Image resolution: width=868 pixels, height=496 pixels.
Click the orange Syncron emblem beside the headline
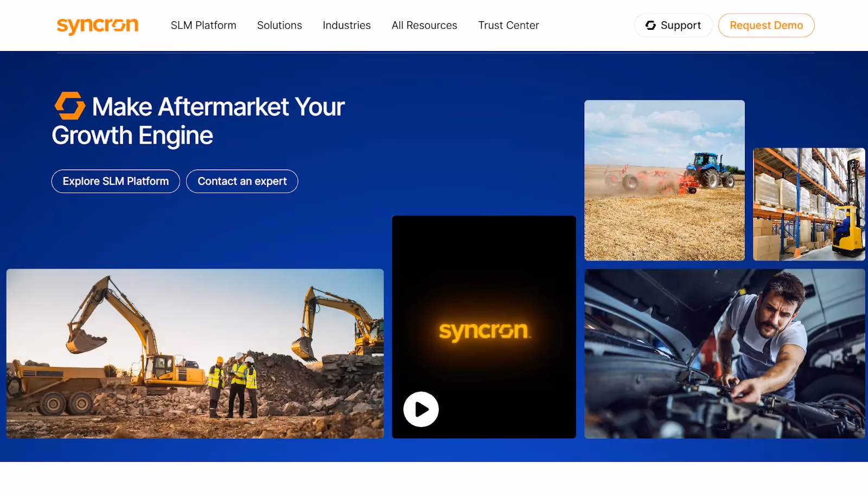pyautogui.click(x=70, y=105)
